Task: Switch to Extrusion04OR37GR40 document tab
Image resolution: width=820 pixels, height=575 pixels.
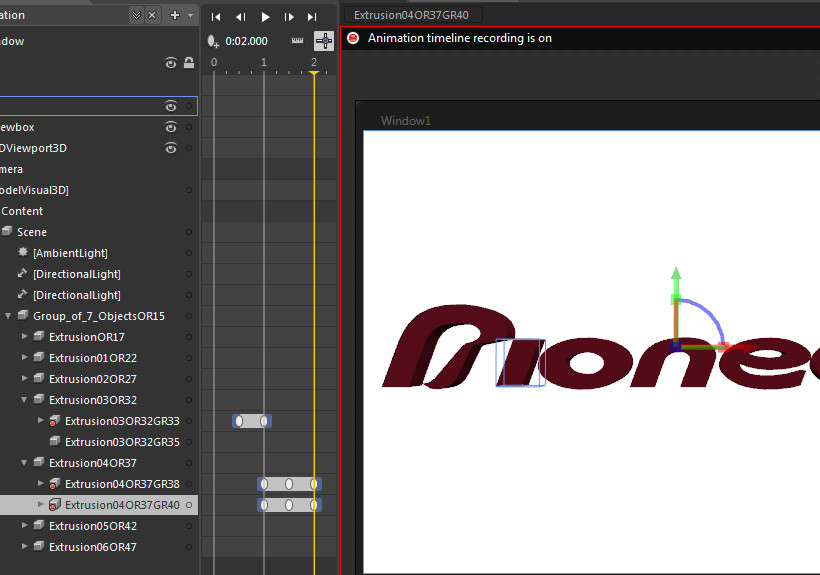Action: 412,15
